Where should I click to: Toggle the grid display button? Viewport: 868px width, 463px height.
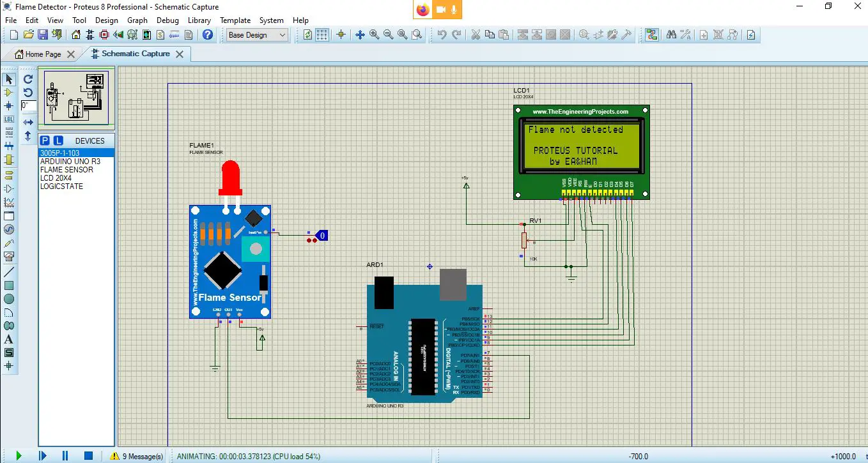tap(322, 35)
